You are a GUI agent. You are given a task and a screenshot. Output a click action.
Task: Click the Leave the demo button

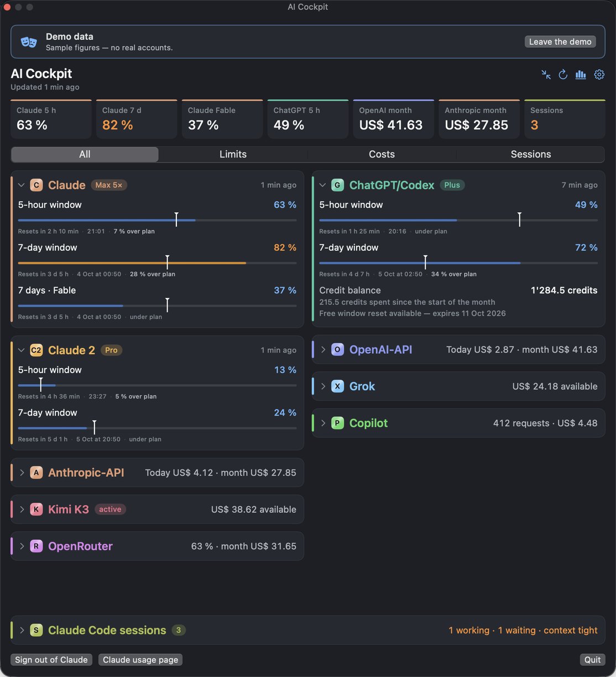point(560,41)
